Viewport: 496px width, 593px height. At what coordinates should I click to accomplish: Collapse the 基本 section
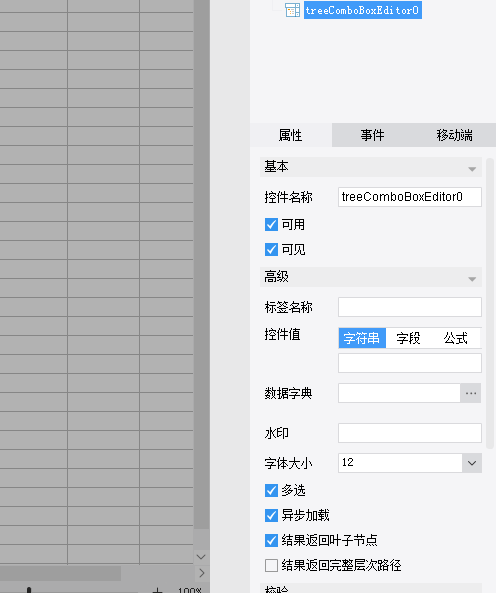point(472,169)
